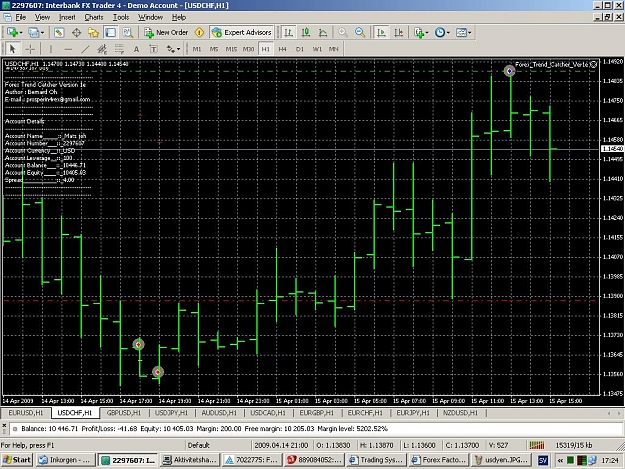The width and height of the screenshot is (625, 469).
Task: Click the Indicators list icon
Action: click(418, 33)
